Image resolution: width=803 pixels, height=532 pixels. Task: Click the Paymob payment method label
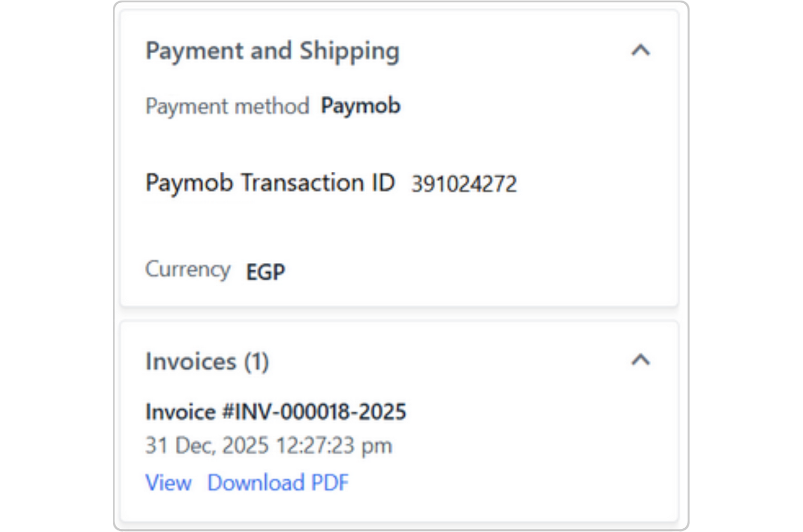click(361, 105)
